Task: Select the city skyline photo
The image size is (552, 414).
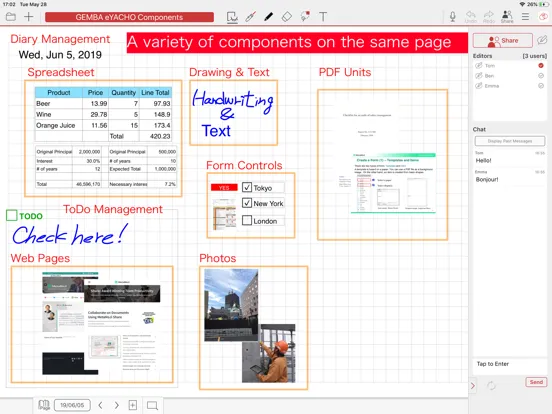Action: (x=231, y=305)
